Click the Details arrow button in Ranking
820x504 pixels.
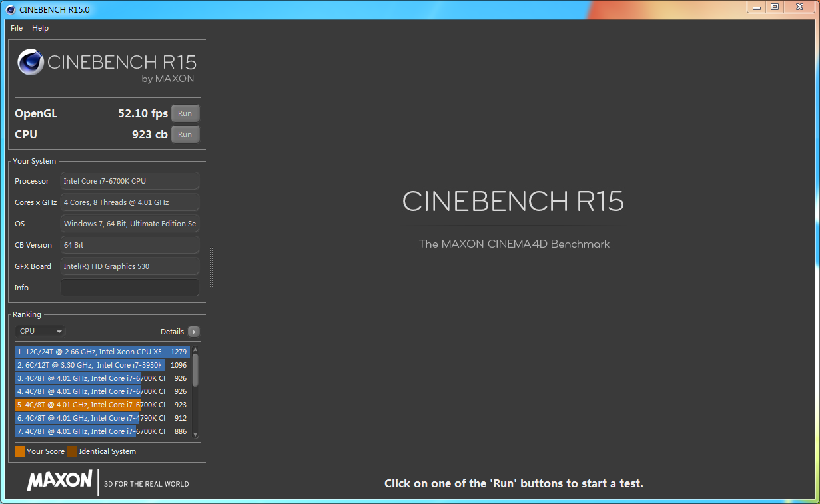(193, 332)
